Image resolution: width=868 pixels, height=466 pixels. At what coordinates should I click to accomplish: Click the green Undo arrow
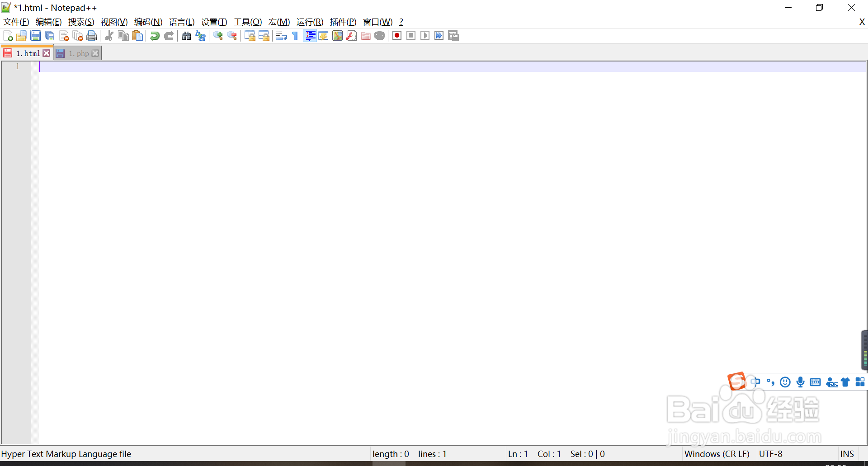pos(155,36)
